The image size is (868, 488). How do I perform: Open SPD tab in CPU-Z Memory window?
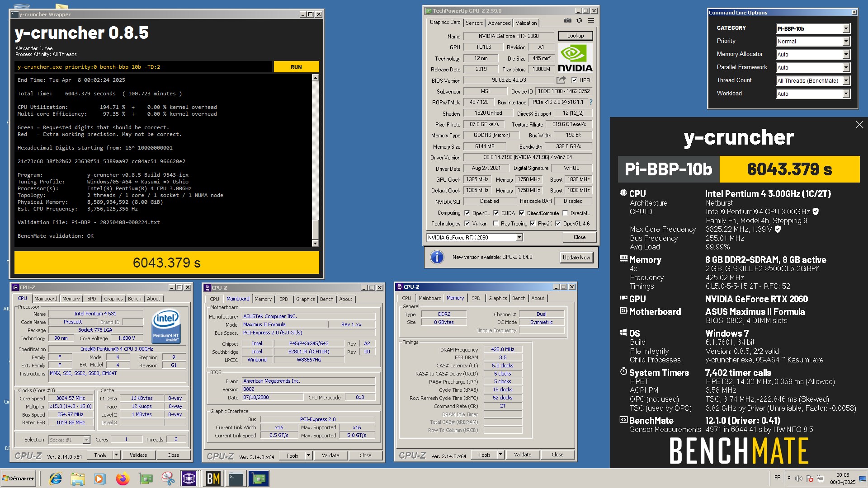tap(476, 298)
